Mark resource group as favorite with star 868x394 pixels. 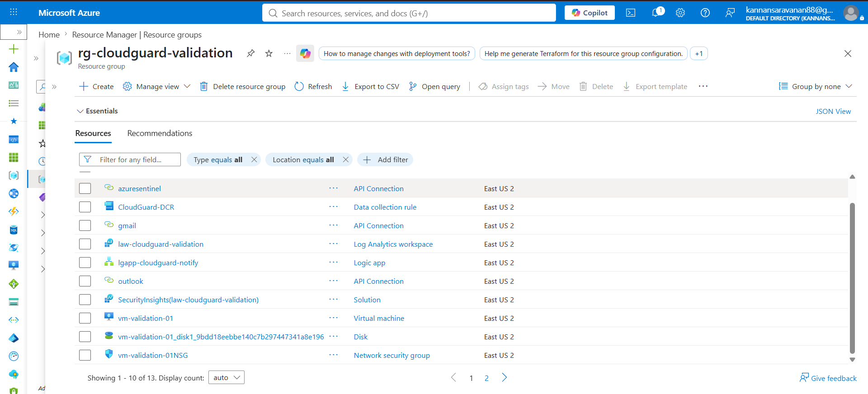[269, 53]
